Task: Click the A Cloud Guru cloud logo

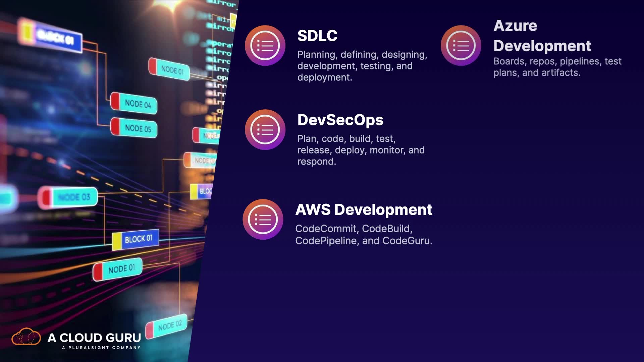Action: [x=26, y=337]
